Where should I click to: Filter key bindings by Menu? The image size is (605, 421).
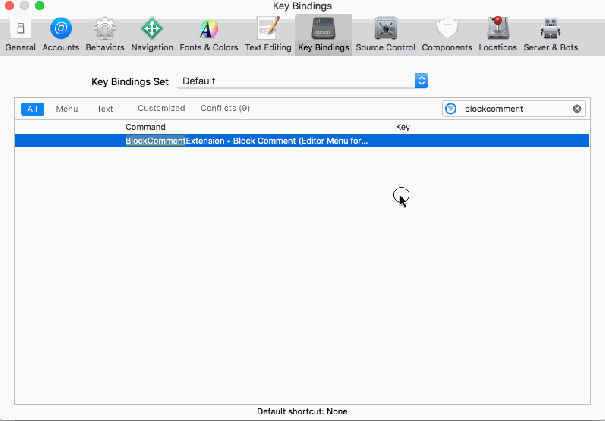(x=67, y=108)
